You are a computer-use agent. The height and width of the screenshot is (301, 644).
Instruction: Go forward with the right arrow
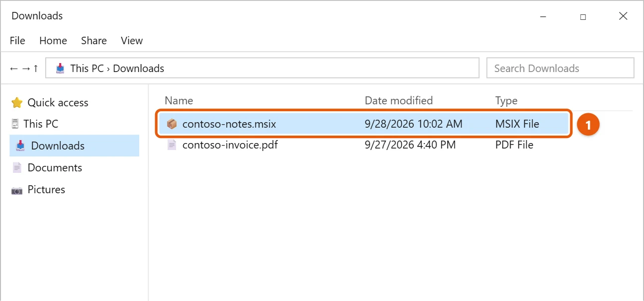point(26,69)
